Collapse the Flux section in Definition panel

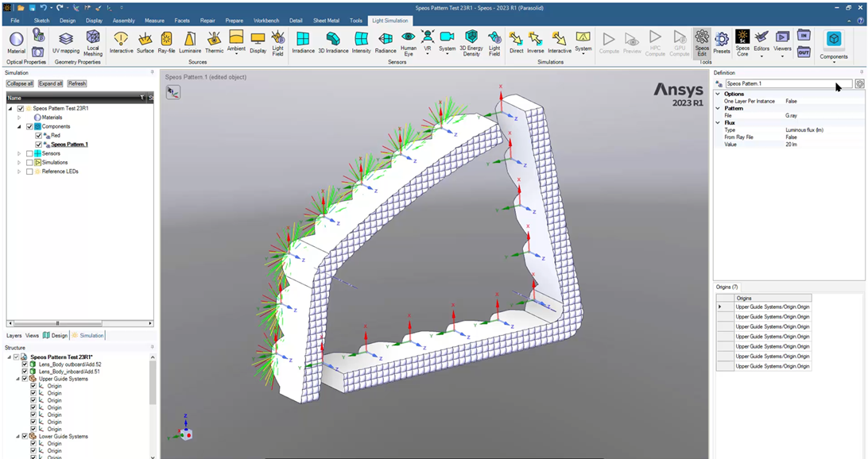717,122
